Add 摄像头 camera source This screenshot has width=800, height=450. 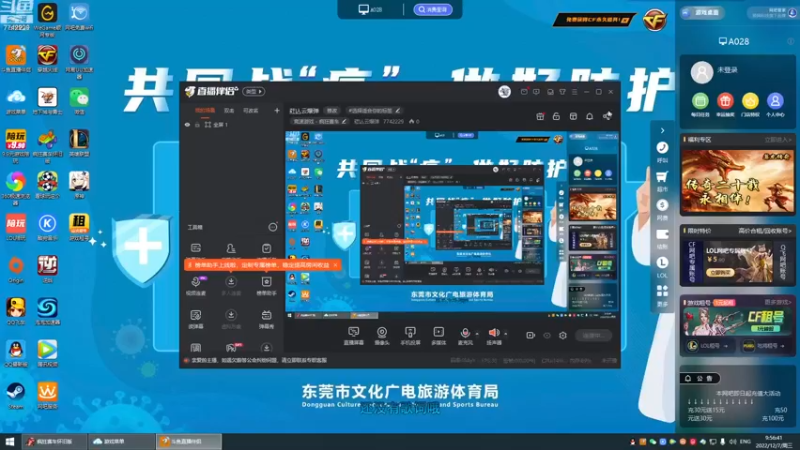pos(382,336)
